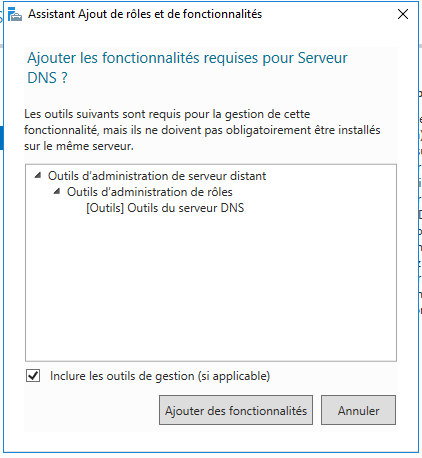Select Outils d'administration de rôles item
The width and height of the screenshot is (422, 458).
click(x=150, y=192)
